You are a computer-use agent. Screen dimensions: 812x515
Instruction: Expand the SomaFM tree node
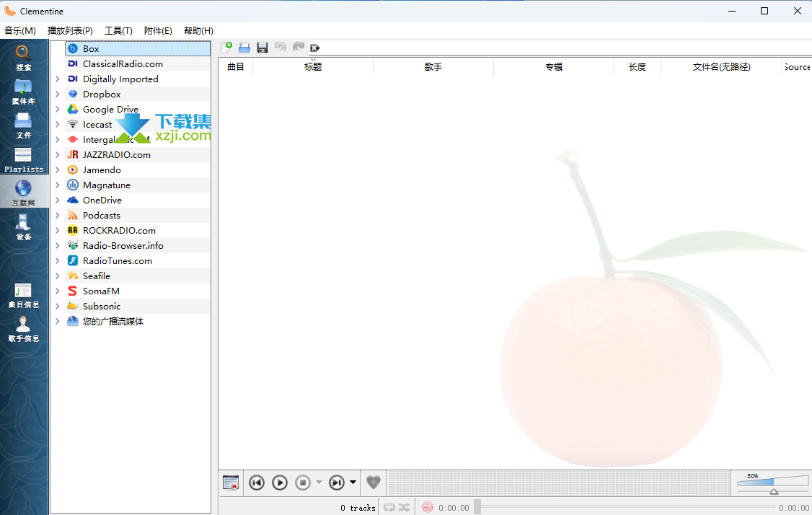tap(58, 291)
